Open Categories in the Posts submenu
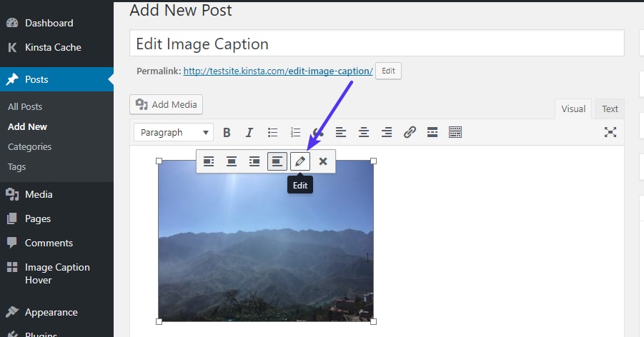The height and width of the screenshot is (337, 644). point(30,146)
